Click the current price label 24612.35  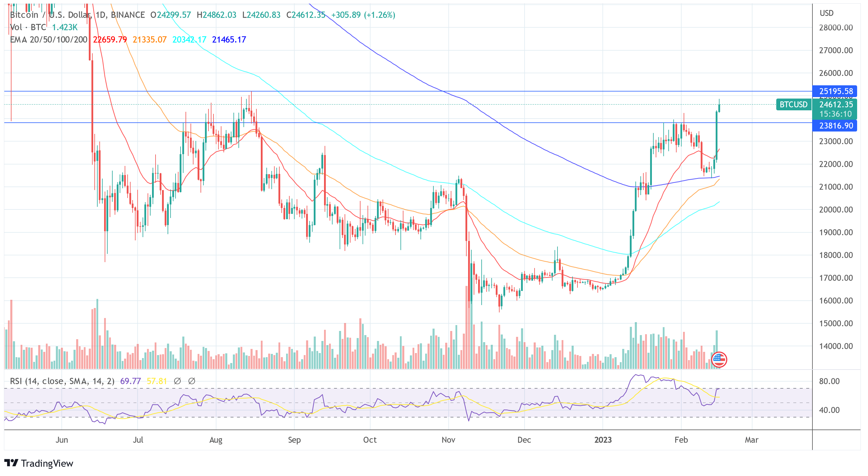point(836,104)
